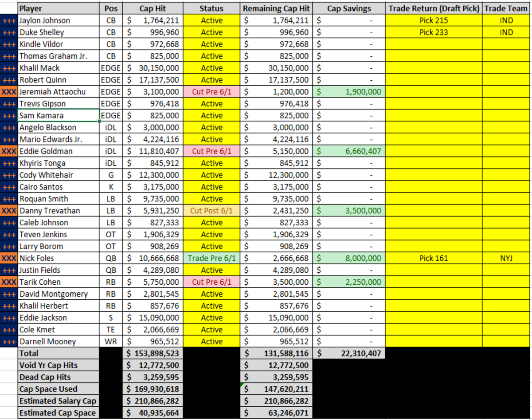Select the Status column header
Viewport: 532px width, 420px height.
(211, 8)
